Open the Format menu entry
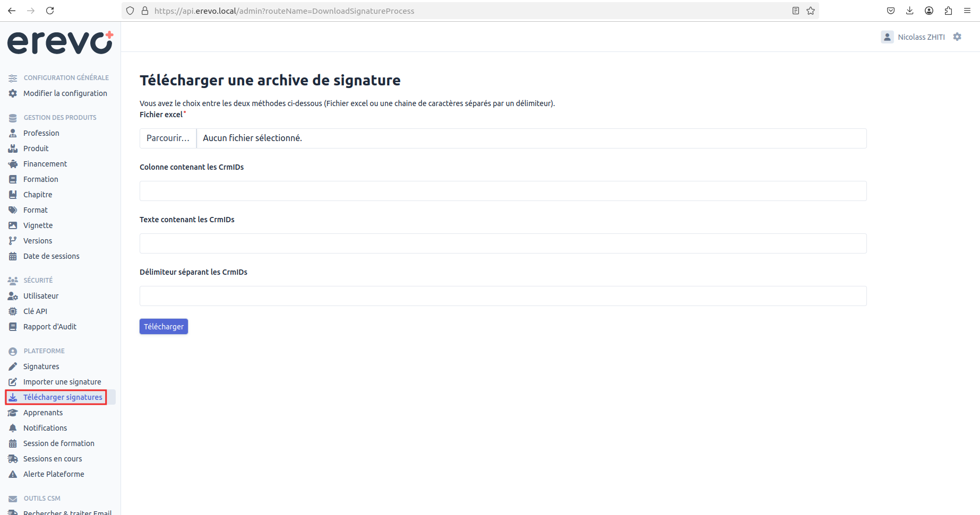Screen dimensions: 980x515 [36, 210]
